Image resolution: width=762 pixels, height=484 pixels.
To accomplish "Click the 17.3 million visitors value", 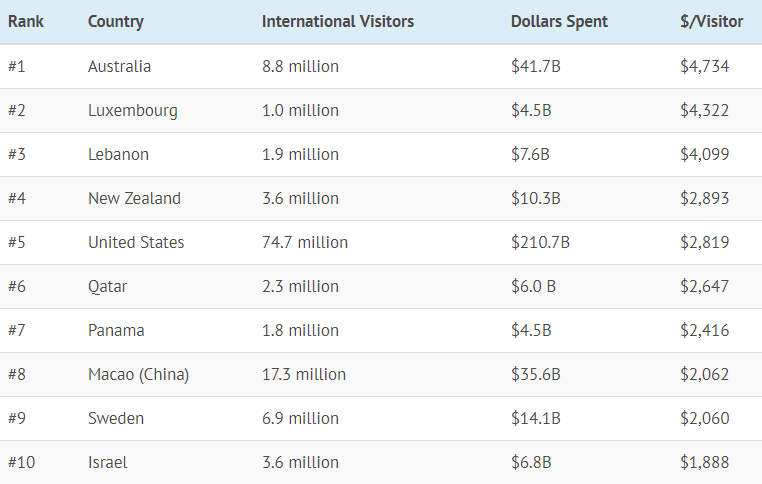I will tap(304, 374).
